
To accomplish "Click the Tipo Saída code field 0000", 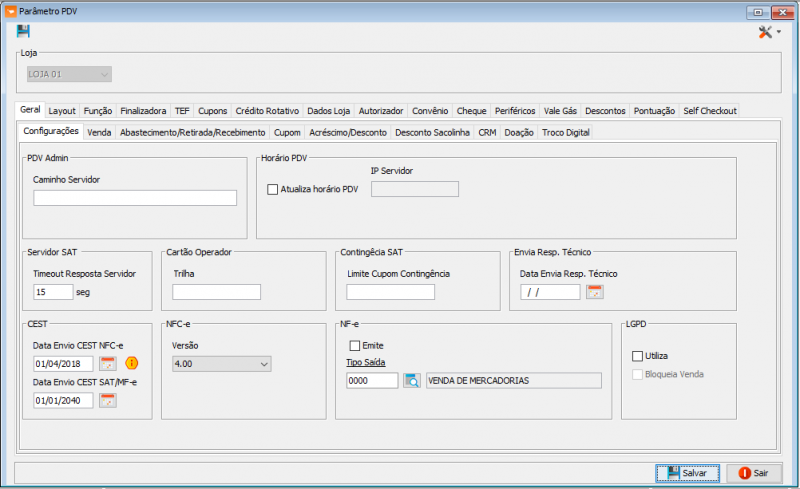I will 372,380.
